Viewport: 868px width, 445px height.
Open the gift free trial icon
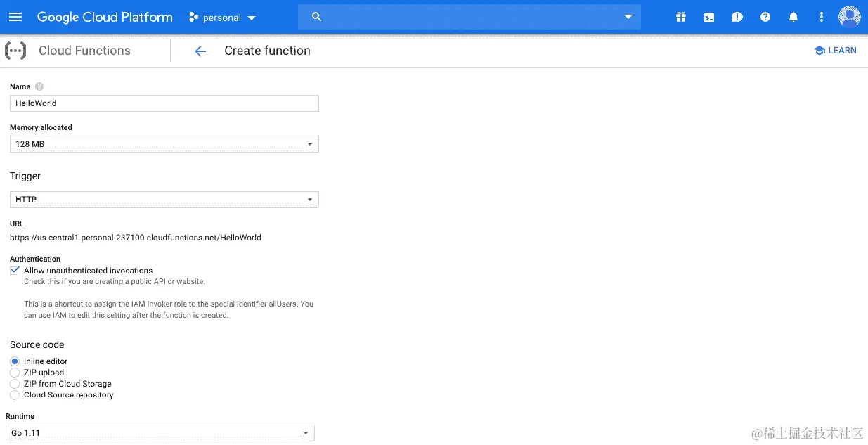pos(680,17)
